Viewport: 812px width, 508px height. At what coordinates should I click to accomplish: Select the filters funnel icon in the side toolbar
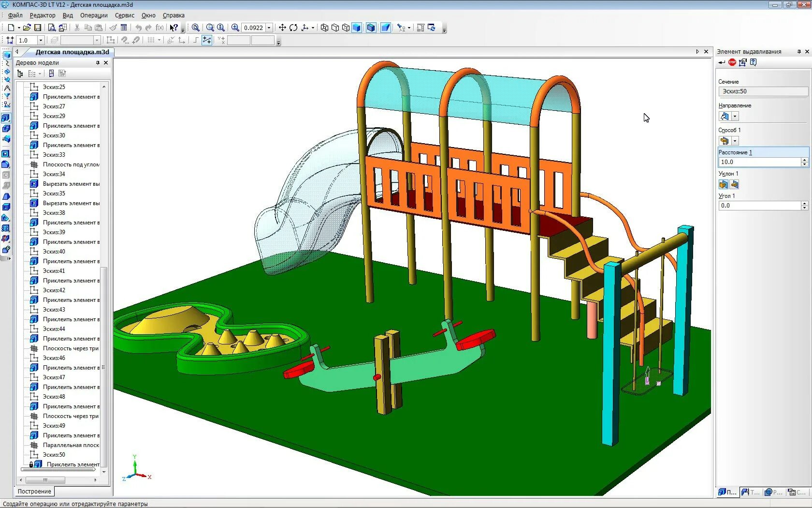(7, 96)
